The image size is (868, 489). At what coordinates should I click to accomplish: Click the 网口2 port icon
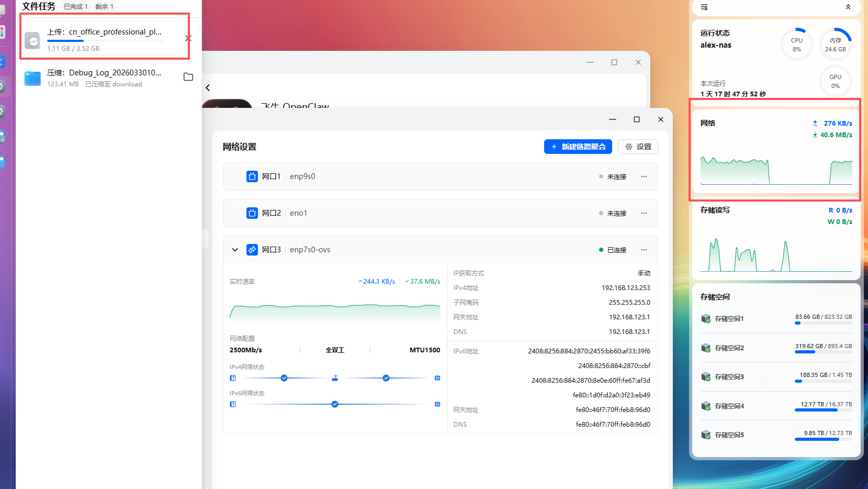pyautogui.click(x=252, y=213)
